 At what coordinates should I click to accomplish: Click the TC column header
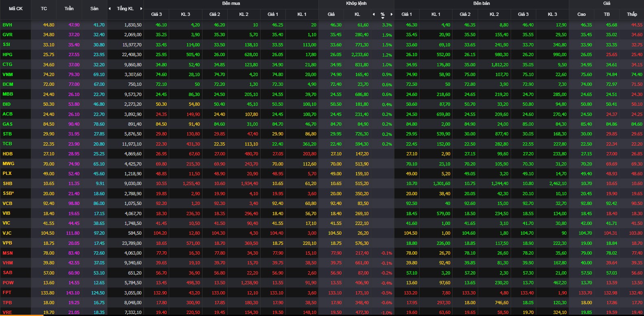(x=44, y=9)
